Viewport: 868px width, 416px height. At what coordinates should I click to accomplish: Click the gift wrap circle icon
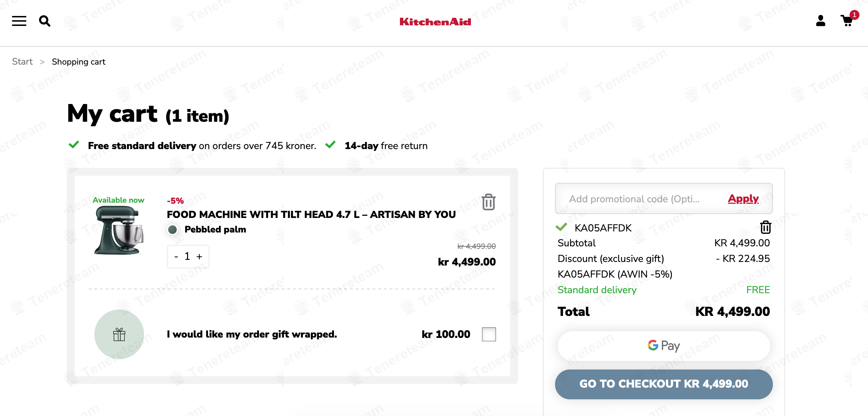click(x=119, y=334)
